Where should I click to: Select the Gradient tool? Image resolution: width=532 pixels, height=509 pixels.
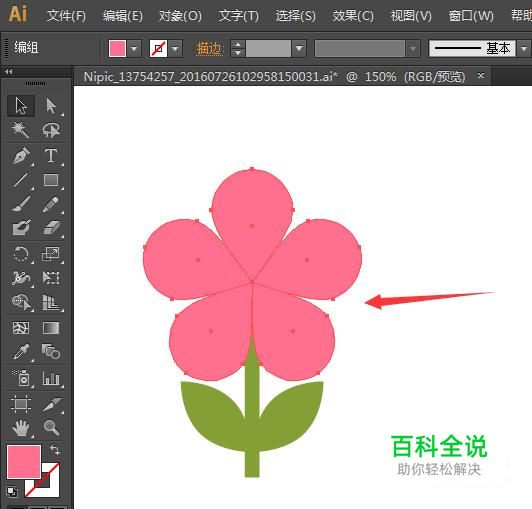(51, 328)
